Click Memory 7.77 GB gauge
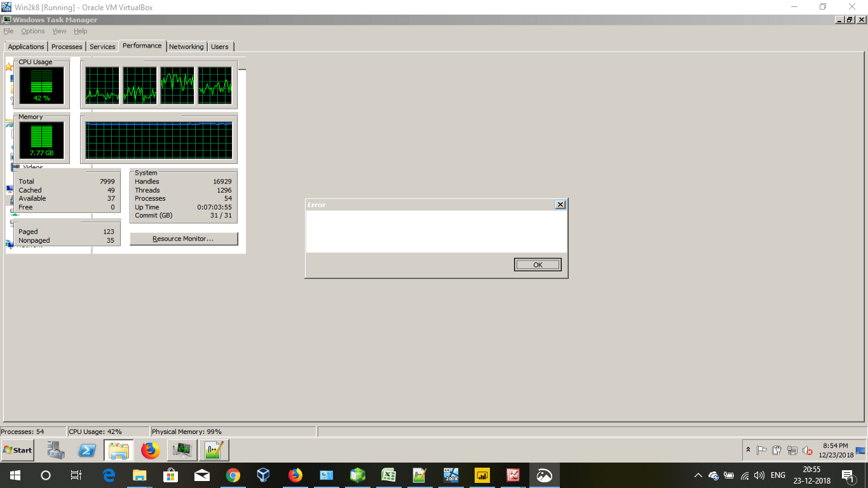Screen dimensions: 868x488 pos(41,140)
